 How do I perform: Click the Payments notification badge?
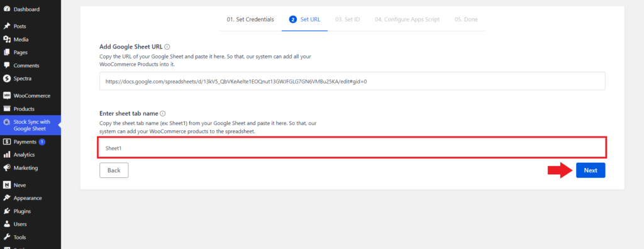coord(42,141)
